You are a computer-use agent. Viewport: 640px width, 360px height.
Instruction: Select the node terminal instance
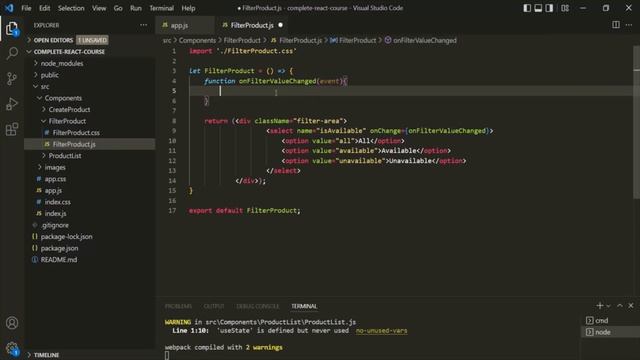coord(610,332)
